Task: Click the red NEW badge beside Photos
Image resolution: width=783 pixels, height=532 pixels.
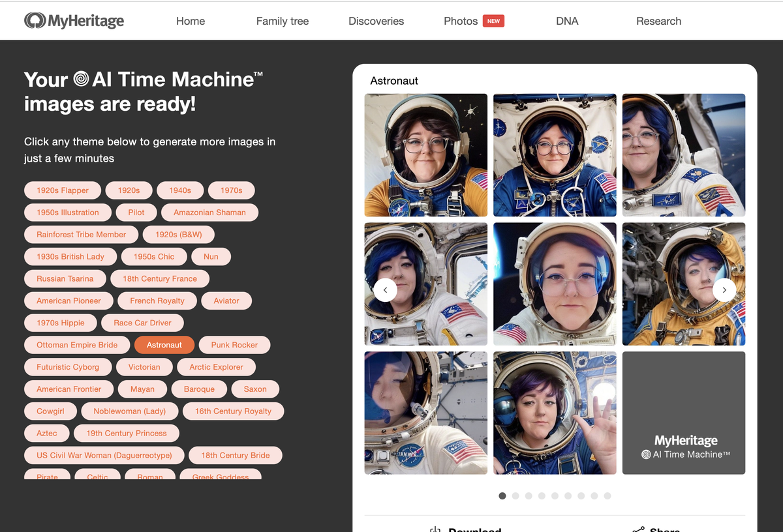Action: [x=494, y=20]
